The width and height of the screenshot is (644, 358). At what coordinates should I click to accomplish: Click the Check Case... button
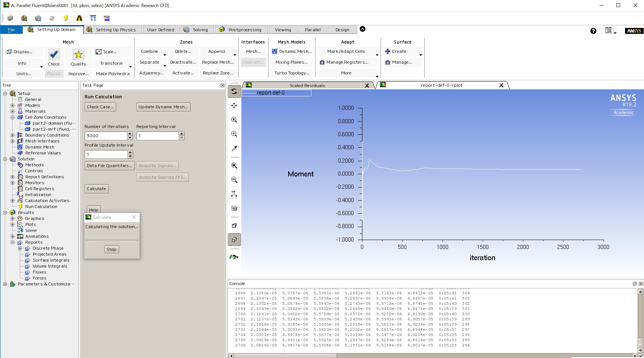[100, 107]
